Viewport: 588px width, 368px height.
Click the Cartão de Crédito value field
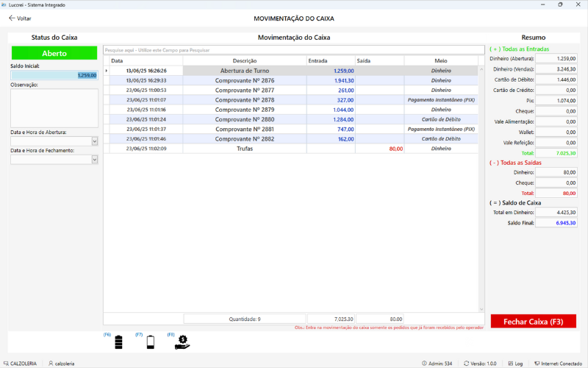tap(556, 90)
